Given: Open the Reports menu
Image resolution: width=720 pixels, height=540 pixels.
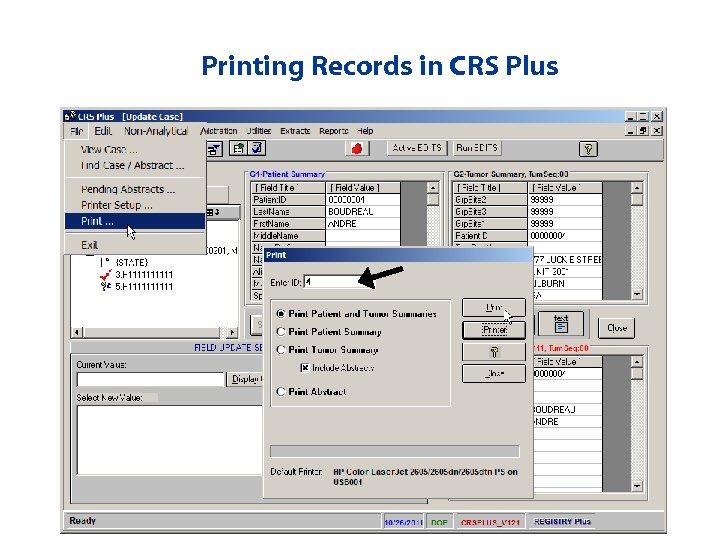Looking at the screenshot, I should tap(333, 131).
